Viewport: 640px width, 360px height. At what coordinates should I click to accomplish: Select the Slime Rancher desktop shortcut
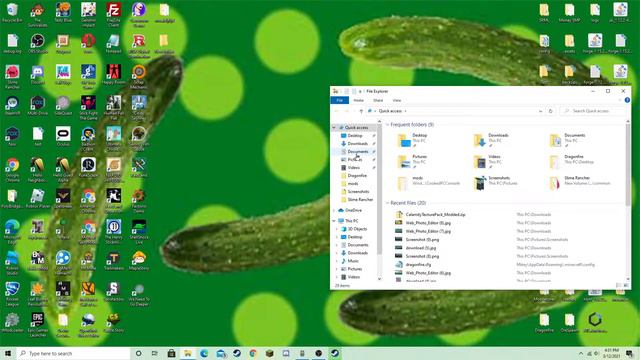pyautogui.click(x=12, y=77)
